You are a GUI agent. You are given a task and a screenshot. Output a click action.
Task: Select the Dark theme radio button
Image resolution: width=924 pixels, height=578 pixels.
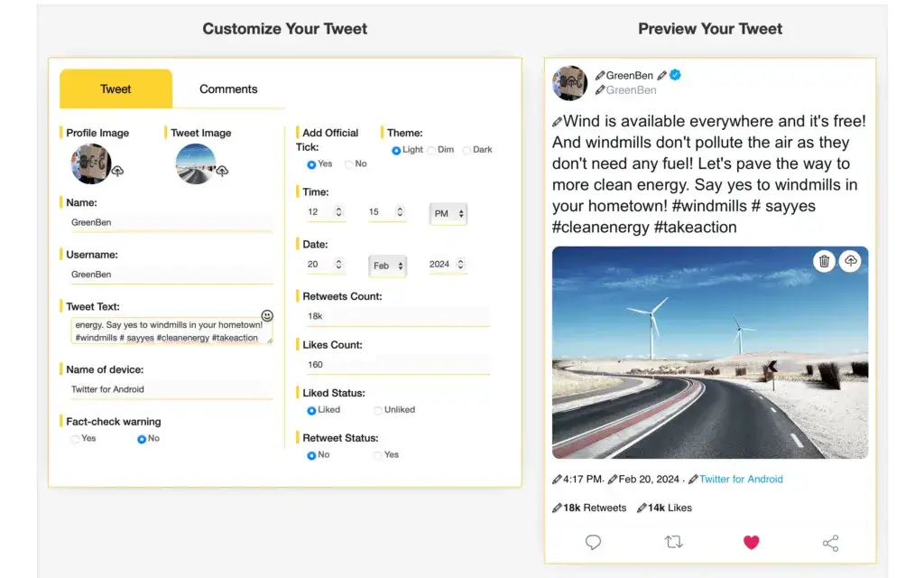point(467,150)
